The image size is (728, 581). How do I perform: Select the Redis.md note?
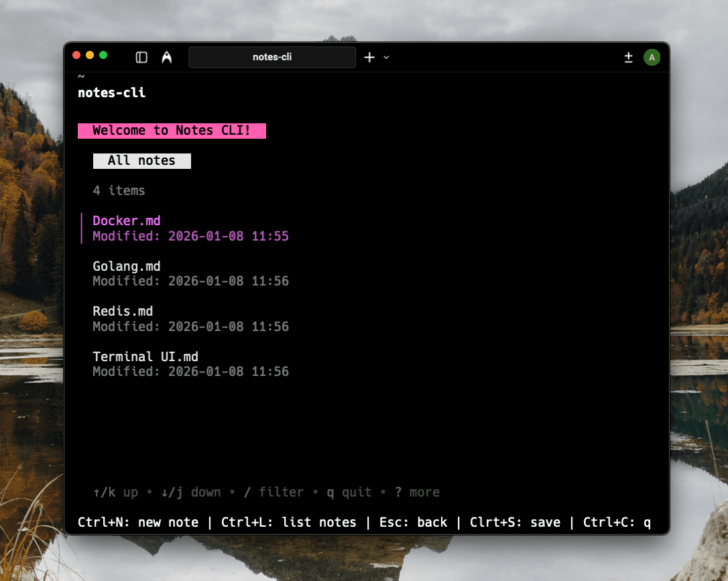tap(123, 311)
